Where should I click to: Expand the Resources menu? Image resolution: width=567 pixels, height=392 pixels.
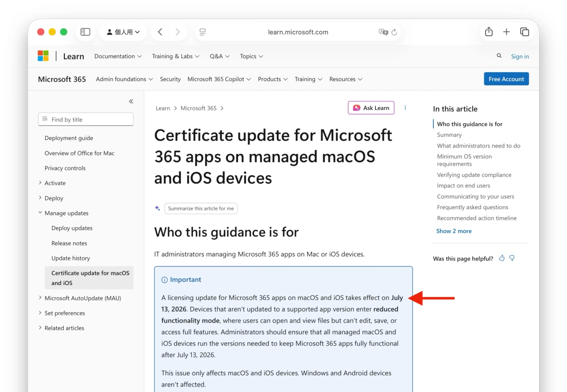pos(346,79)
